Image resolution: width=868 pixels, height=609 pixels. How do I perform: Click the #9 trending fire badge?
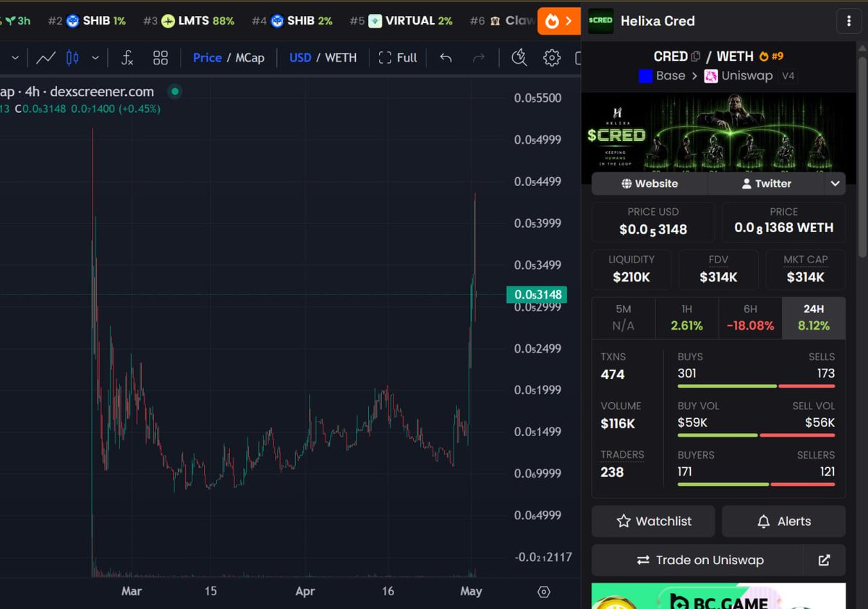pyautogui.click(x=770, y=56)
